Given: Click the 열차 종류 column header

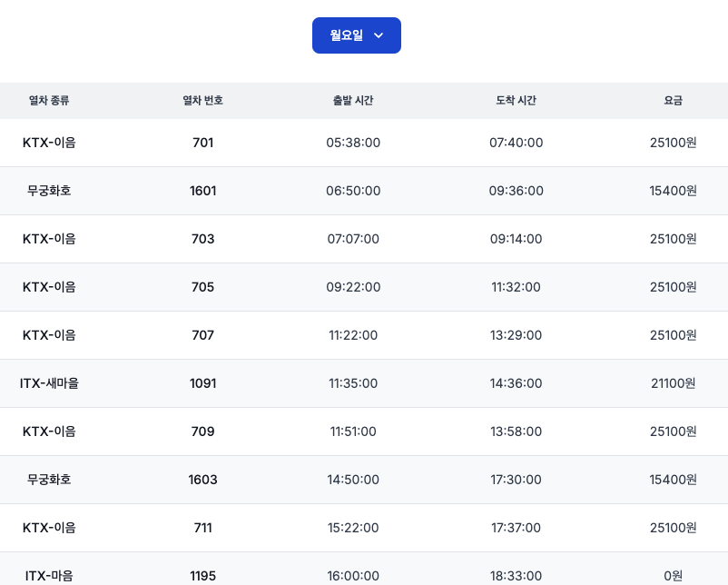Looking at the screenshot, I should pos(49,100).
